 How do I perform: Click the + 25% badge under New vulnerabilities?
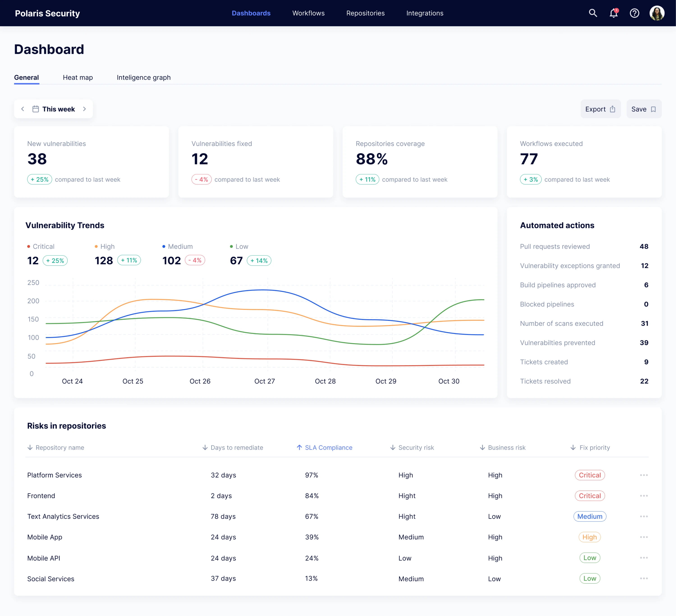40,179
